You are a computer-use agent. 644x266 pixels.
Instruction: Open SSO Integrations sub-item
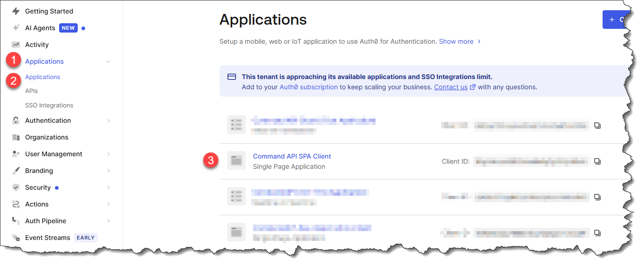(x=49, y=105)
